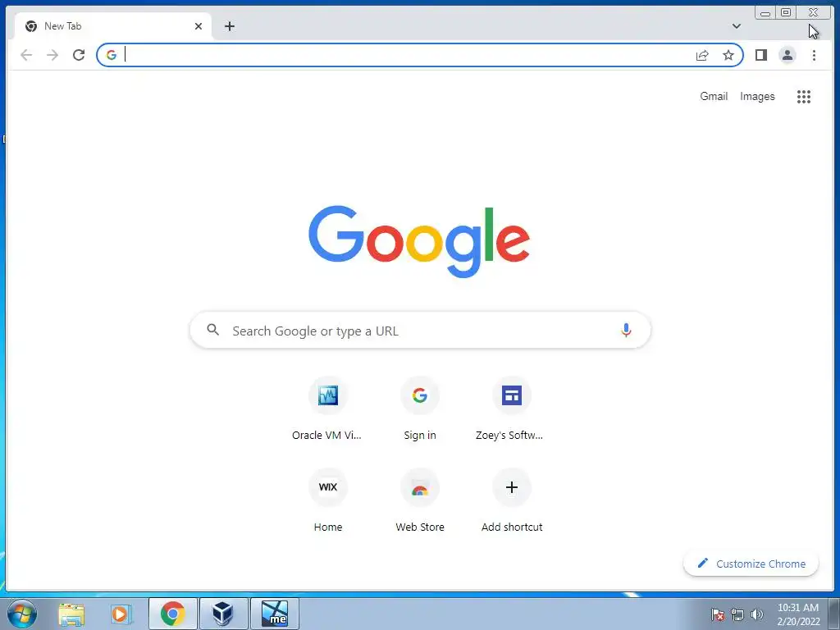
Task: Open the Zoey's Softw... shortcut
Action: (x=512, y=410)
